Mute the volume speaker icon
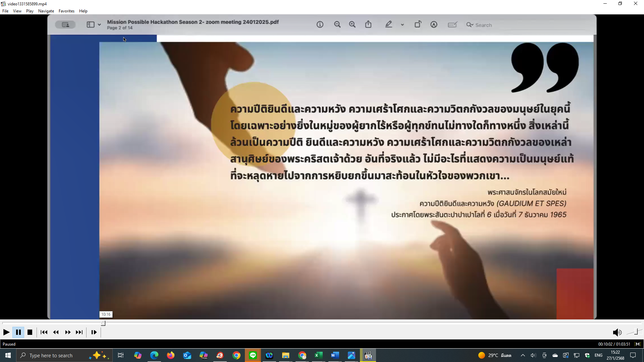The image size is (644, 362). (x=617, y=332)
